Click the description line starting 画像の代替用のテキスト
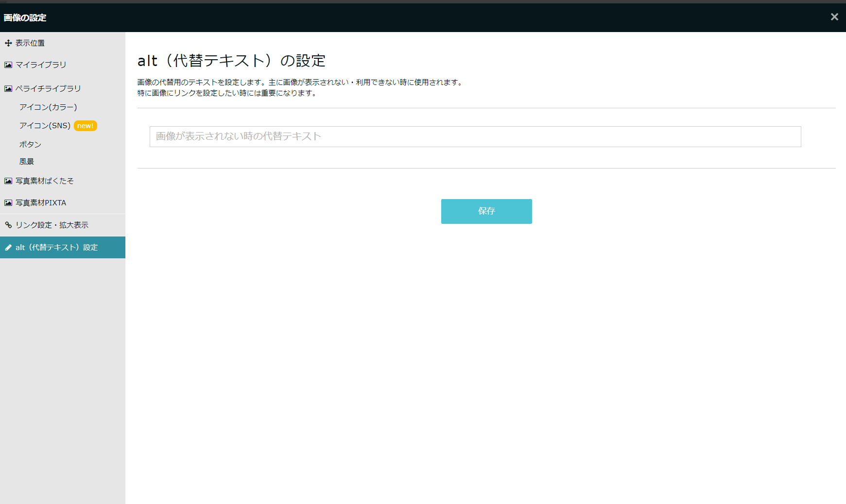This screenshot has width=846, height=504. pyautogui.click(x=301, y=83)
